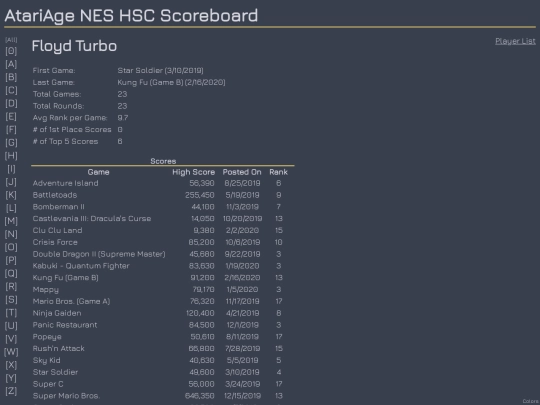Filter players by letter [H]
This screenshot has width=540, height=405.
[11, 156]
